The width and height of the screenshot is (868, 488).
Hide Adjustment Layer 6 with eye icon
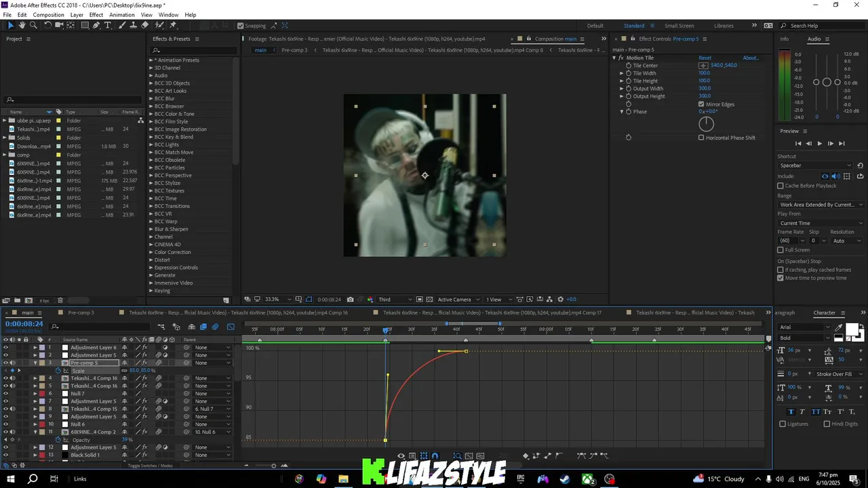(5, 348)
